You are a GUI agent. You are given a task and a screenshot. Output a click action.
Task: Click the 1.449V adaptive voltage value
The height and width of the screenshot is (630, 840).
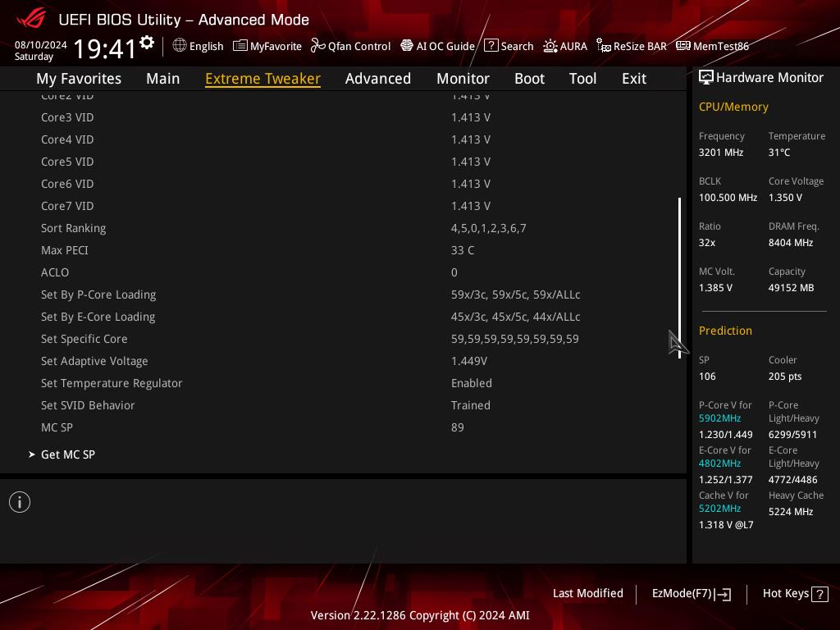point(469,361)
